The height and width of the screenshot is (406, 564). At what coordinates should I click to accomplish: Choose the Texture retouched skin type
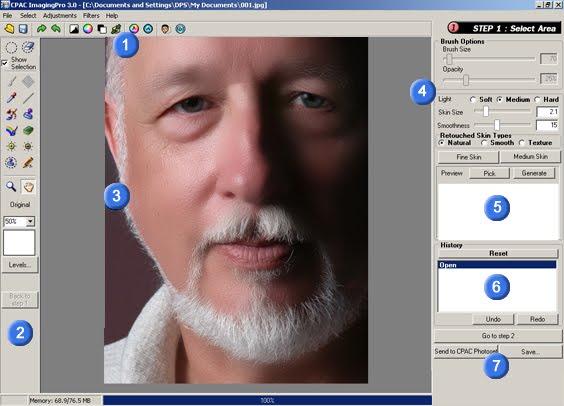pyautogui.click(x=522, y=143)
